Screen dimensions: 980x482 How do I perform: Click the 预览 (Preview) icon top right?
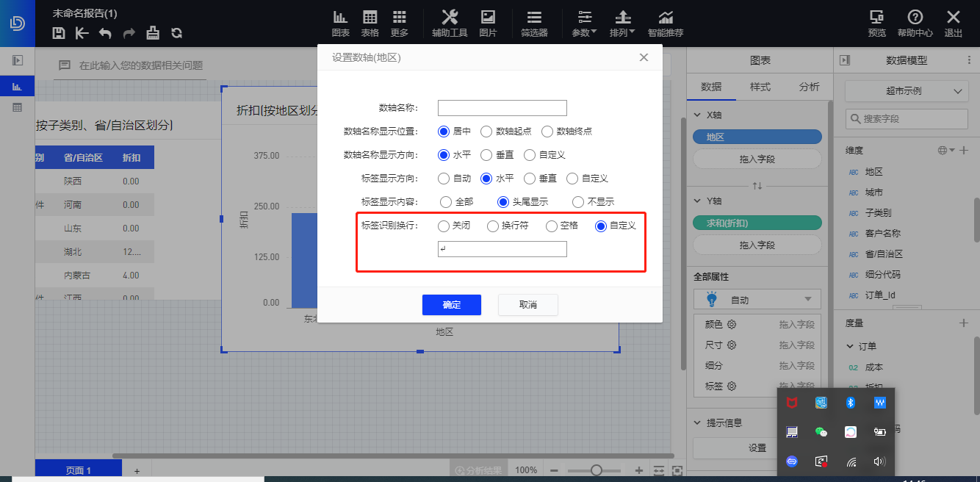point(876,23)
